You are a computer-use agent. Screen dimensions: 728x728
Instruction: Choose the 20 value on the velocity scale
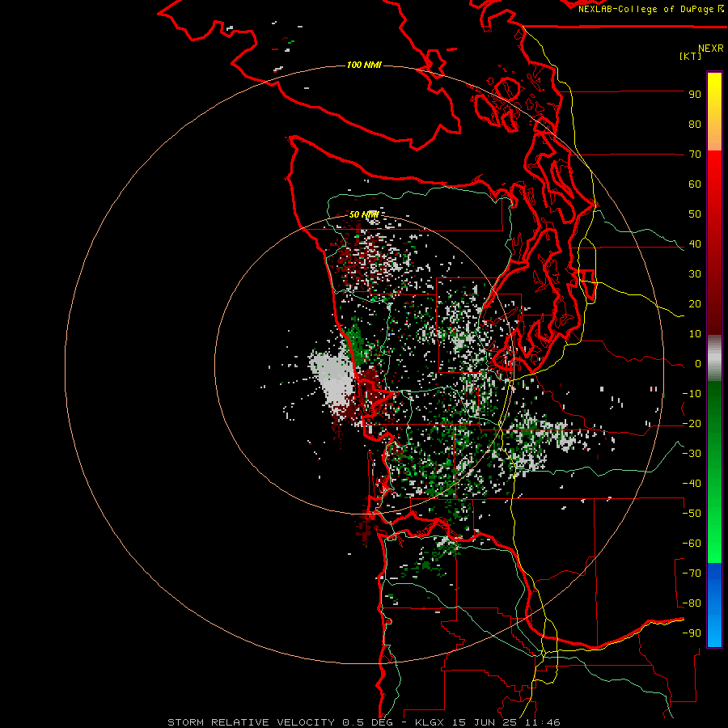coord(695,304)
